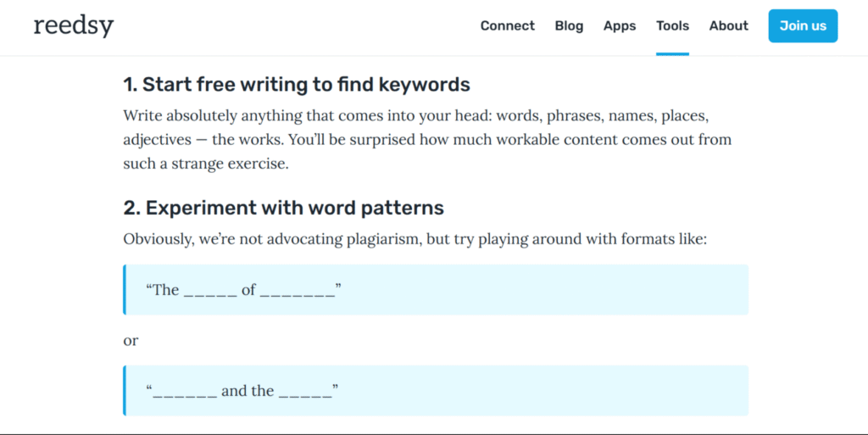This screenshot has height=435, width=868.
Task: Click the Join us button
Action: pyautogui.click(x=803, y=26)
